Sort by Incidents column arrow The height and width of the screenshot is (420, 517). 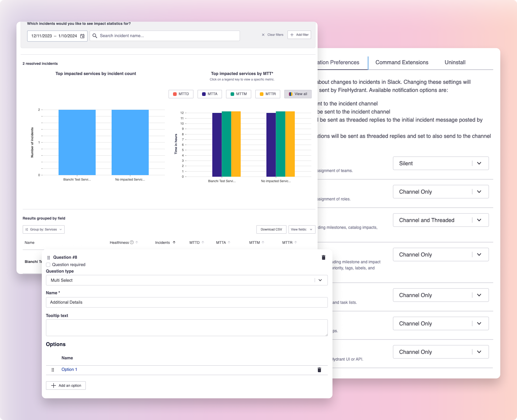pyautogui.click(x=174, y=242)
